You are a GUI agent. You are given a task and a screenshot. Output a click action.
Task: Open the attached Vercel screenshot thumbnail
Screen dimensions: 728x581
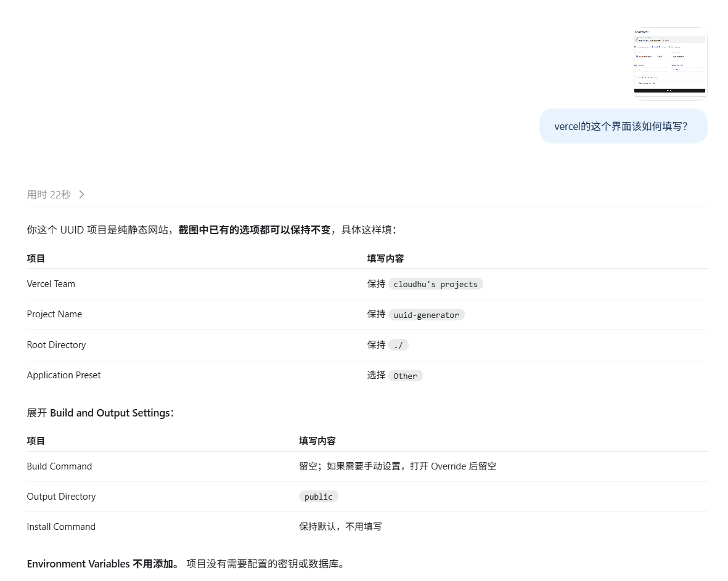pyautogui.click(x=670, y=63)
